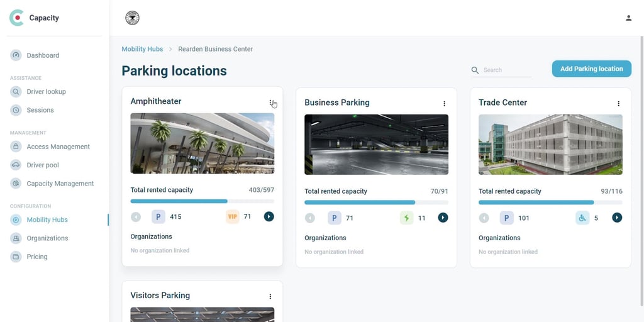
Task: Click the Driver pool car icon
Action: point(16,165)
